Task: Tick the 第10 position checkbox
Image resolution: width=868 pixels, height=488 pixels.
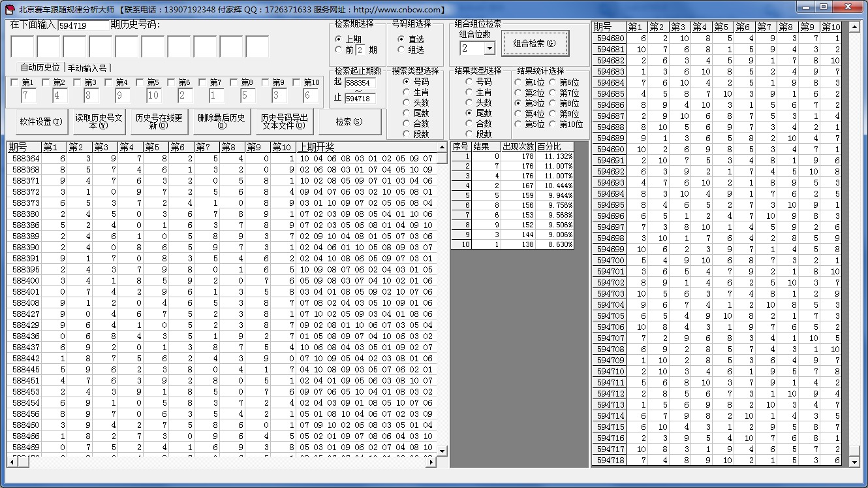Action: point(297,83)
